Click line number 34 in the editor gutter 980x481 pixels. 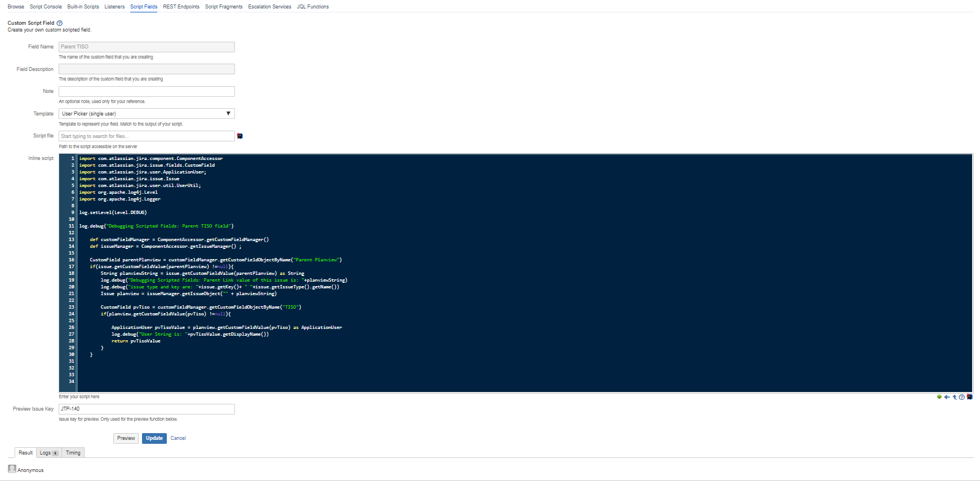point(72,381)
